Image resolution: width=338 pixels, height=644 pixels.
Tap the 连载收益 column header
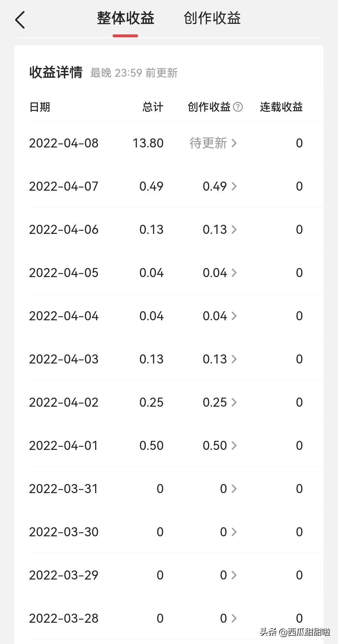point(281,107)
